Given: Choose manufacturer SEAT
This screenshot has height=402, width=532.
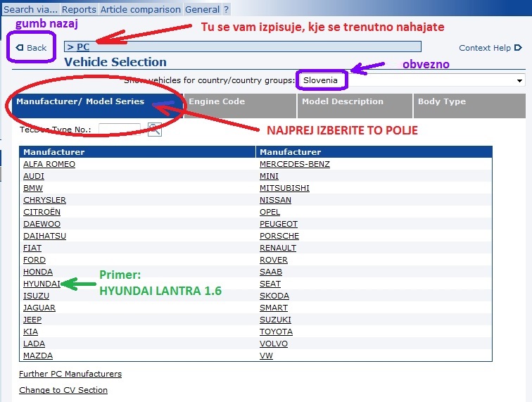Looking at the screenshot, I should tap(270, 284).
